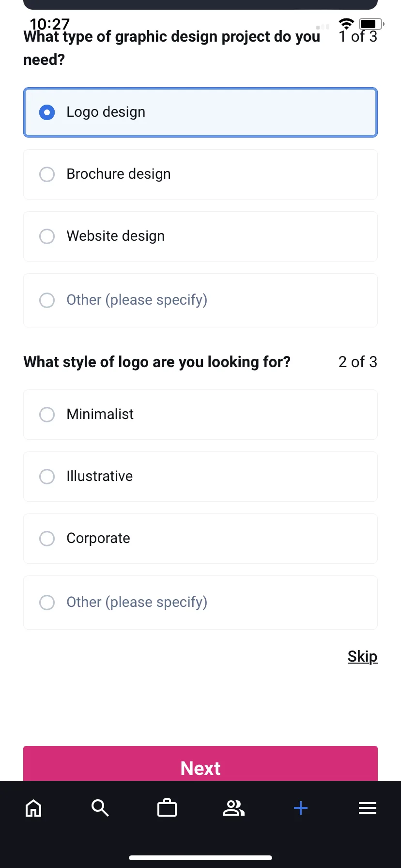Open the Home icon in bottom navigation
401x868 pixels.
[x=33, y=808]
